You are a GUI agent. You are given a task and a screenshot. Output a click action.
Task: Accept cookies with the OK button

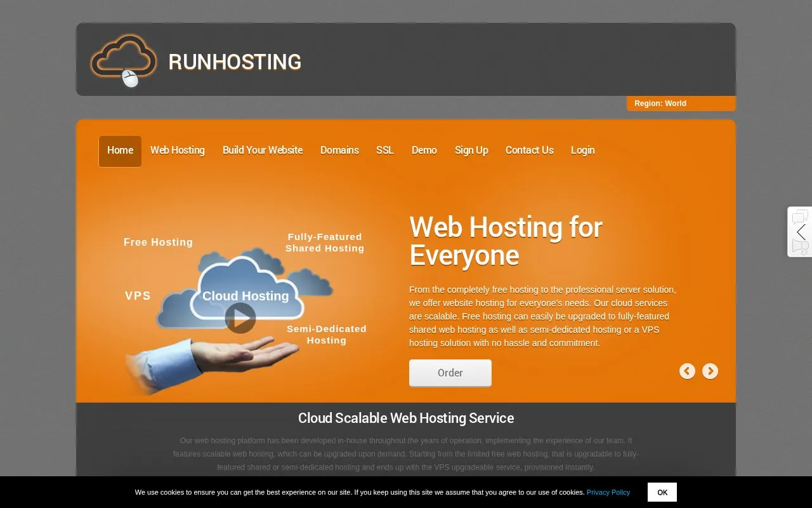coord(662,492)
